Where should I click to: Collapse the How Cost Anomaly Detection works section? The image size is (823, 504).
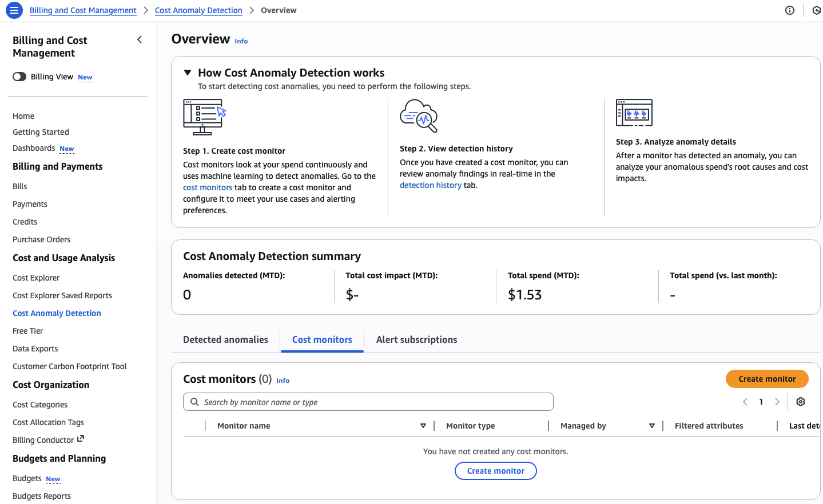(x=187, y=73)
